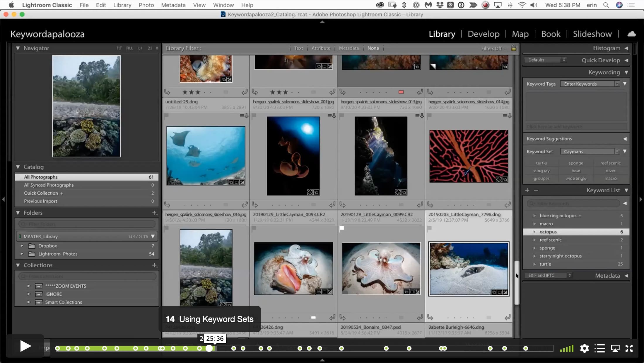Add a new folder with plus icon
Image resolution: width=644 pixels, height=363 pixels.
[155, 213]
